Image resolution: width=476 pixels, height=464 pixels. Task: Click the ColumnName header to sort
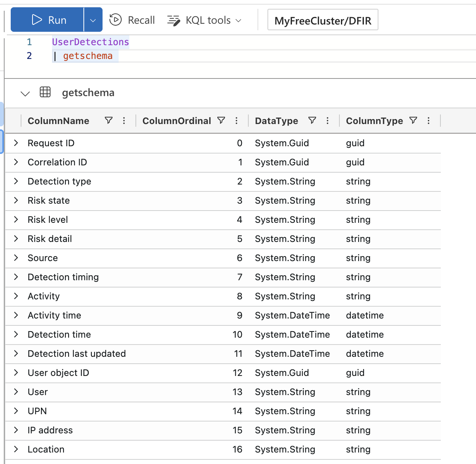59,121
